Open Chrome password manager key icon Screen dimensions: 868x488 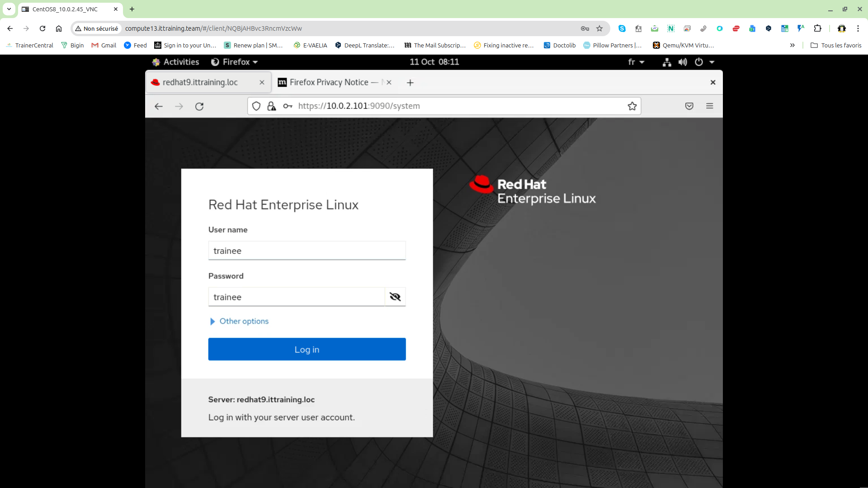tap(585, 28)
